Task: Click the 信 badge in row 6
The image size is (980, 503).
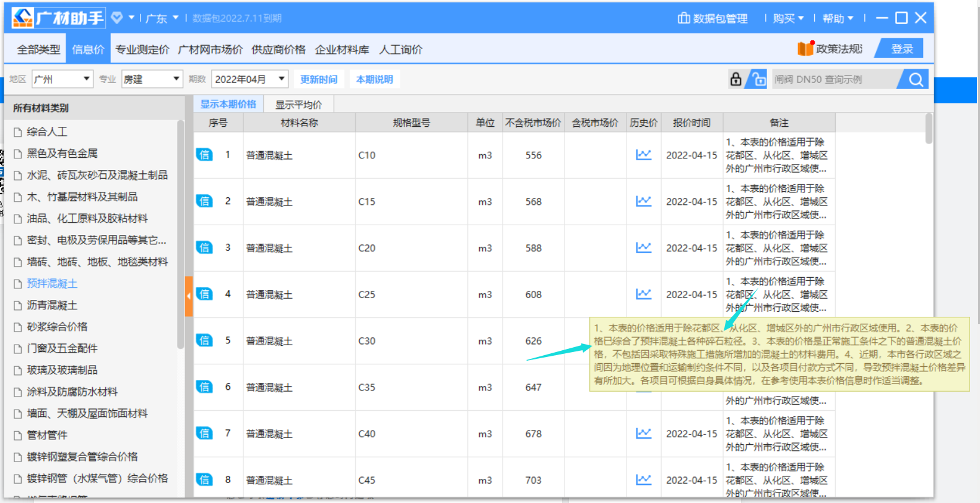Action: pyautogui.click(x=204, y=387)
